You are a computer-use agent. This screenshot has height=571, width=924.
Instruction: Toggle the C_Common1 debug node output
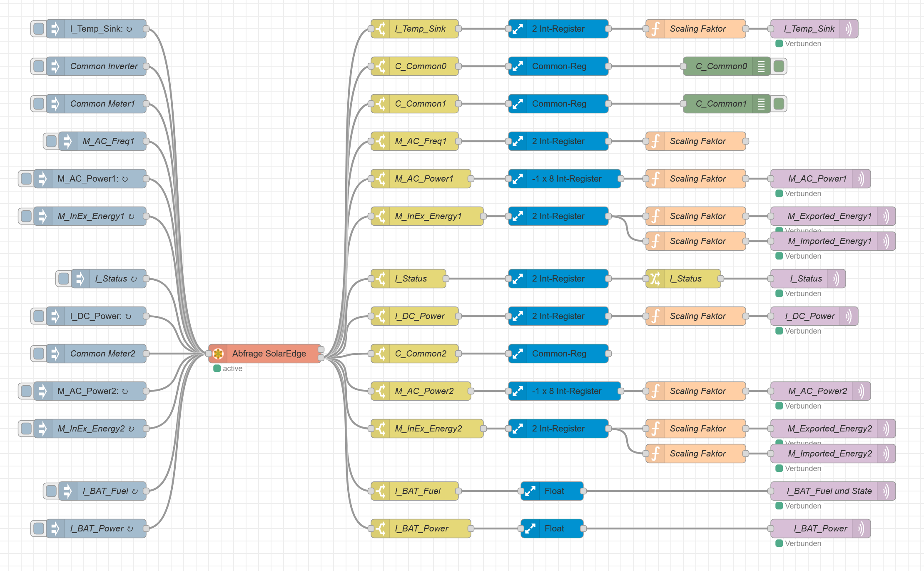[779, 104]
